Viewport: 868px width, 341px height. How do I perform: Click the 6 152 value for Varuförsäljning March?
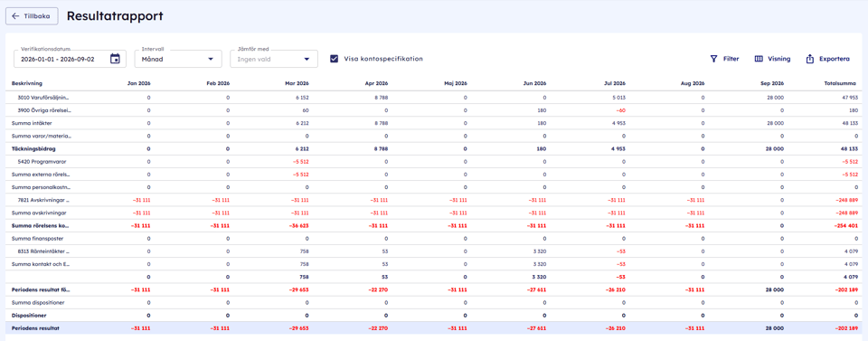click(302, 97)
